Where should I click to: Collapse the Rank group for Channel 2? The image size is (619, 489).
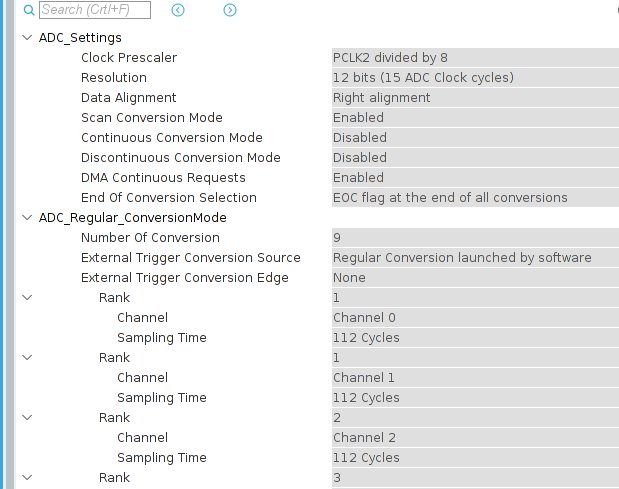[27, 418]
